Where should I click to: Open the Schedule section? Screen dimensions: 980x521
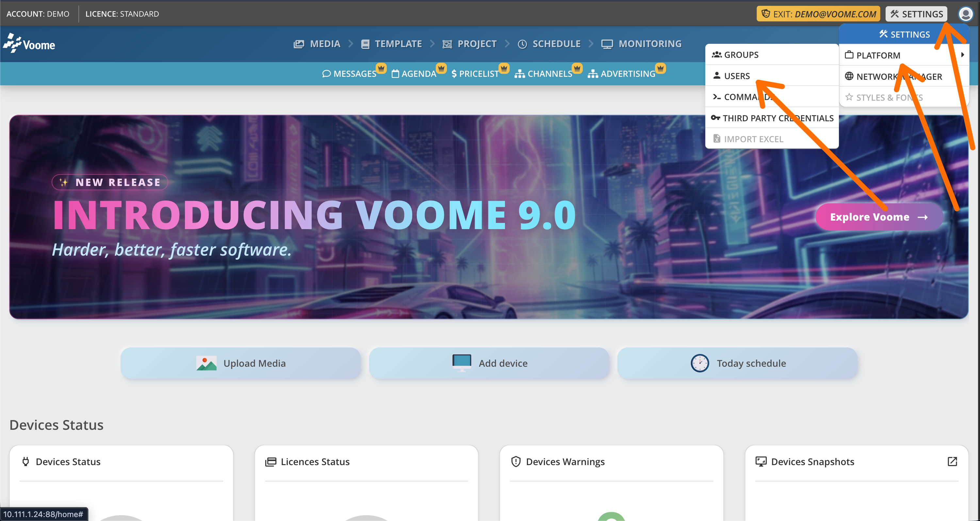[x=549, y=44]
